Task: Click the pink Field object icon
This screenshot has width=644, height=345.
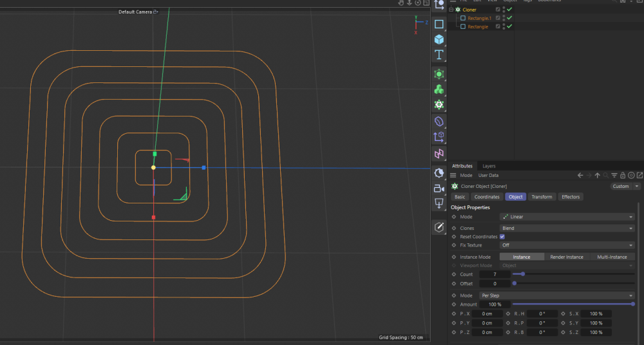Action: tap(439, 154)
